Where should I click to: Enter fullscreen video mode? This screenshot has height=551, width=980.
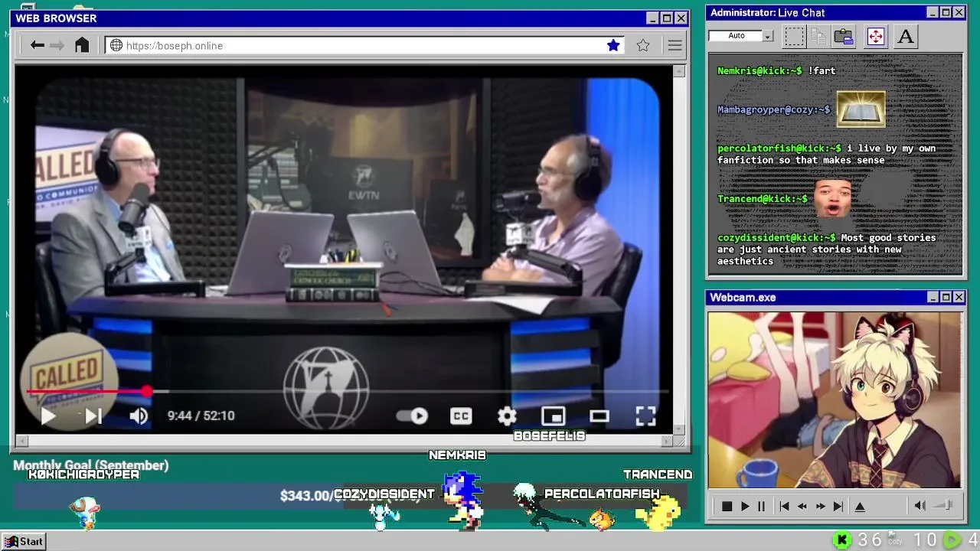(645, 416)
